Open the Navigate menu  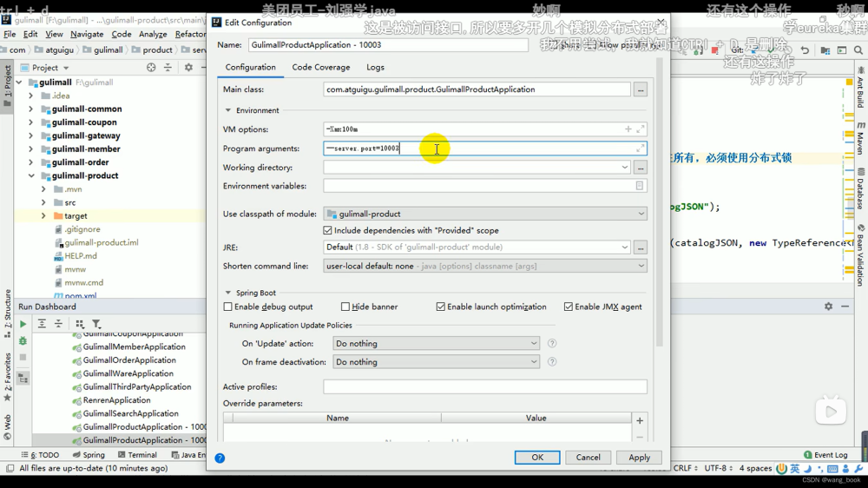click(x=87, y=35)
